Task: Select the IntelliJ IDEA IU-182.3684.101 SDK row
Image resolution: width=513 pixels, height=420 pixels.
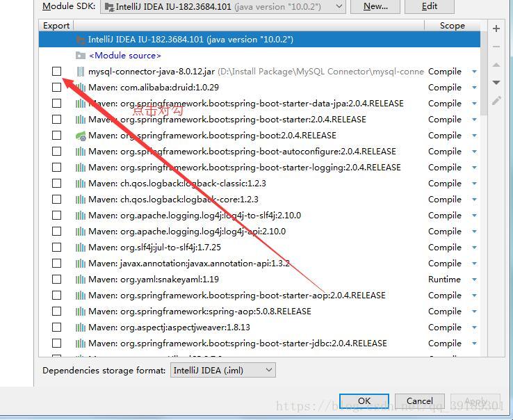Action: [259, 40]
